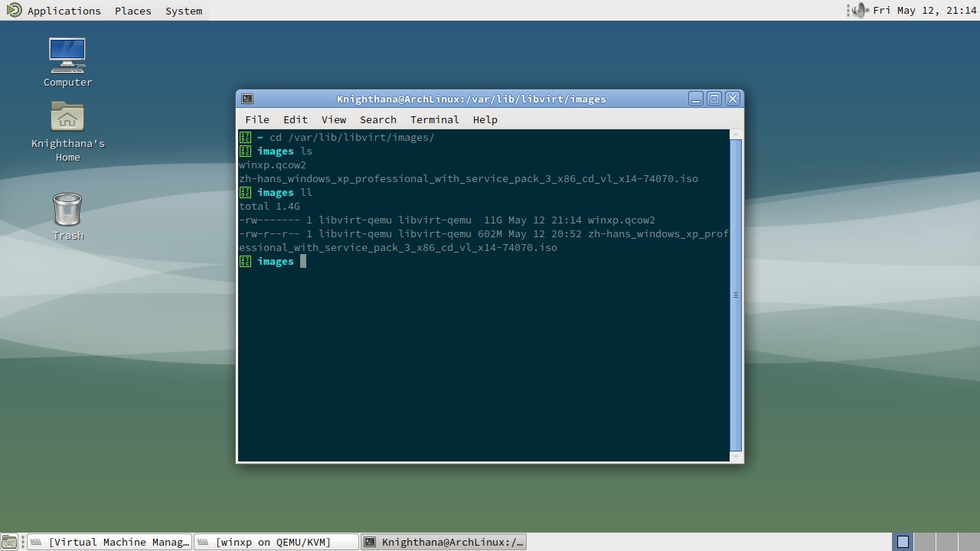
Task: Click the '11G' size of winxp.qcow2
Action: point(493,220)
